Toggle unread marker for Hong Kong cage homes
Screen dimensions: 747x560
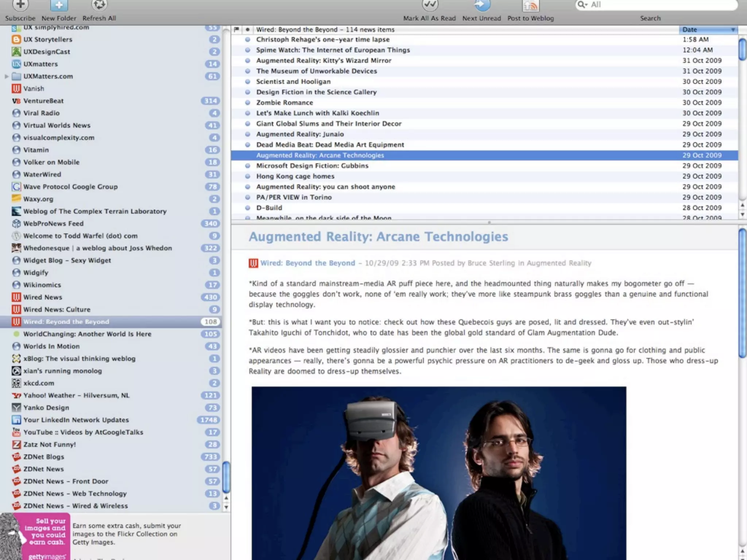(248, 176)
